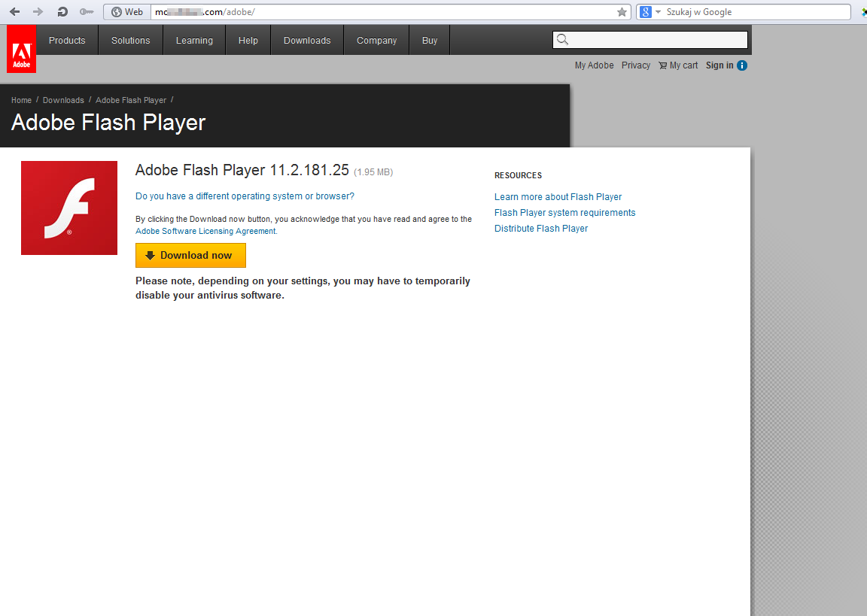Open Flash Player system requirements link

coord(564,213)
